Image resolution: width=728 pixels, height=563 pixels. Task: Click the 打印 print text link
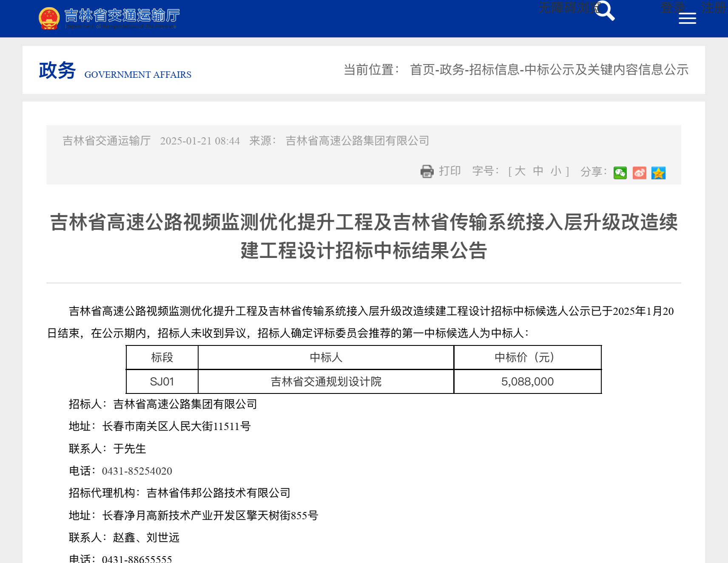(x=450, y=171)
